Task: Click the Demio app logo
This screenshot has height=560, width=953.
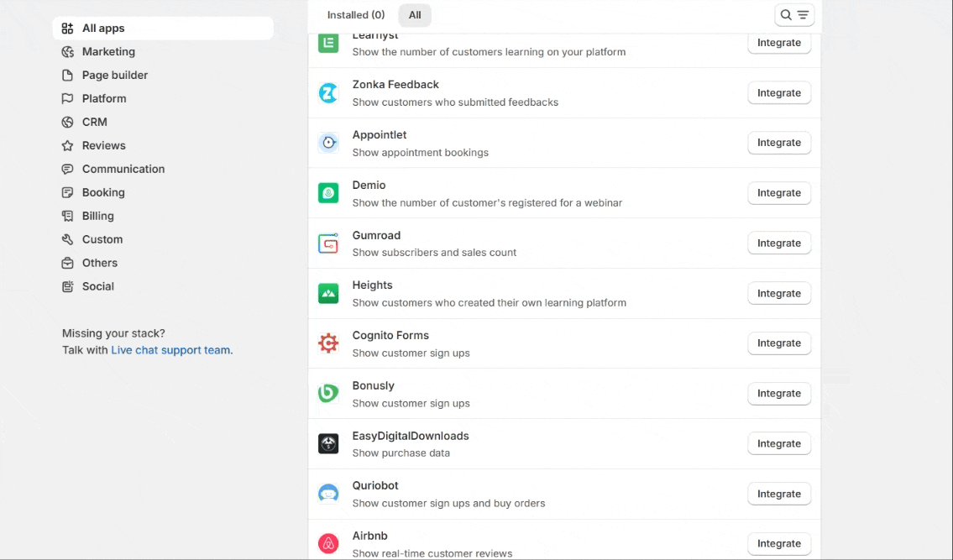Action: (328, 193)
